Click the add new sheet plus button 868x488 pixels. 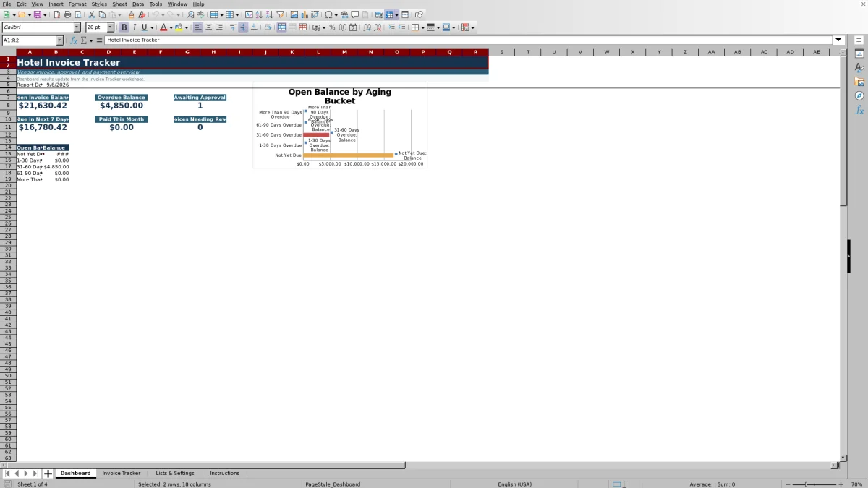coord(48,474)
